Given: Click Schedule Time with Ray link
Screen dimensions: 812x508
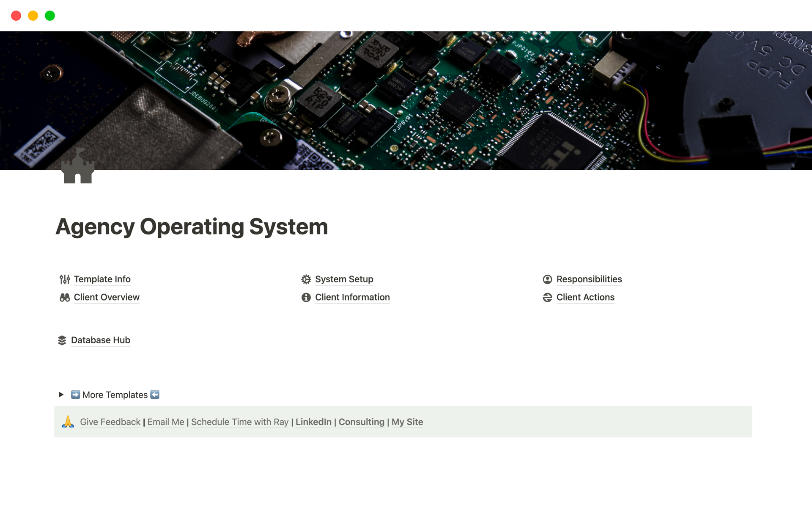Looking at the screenshot, I should (239, 422).
